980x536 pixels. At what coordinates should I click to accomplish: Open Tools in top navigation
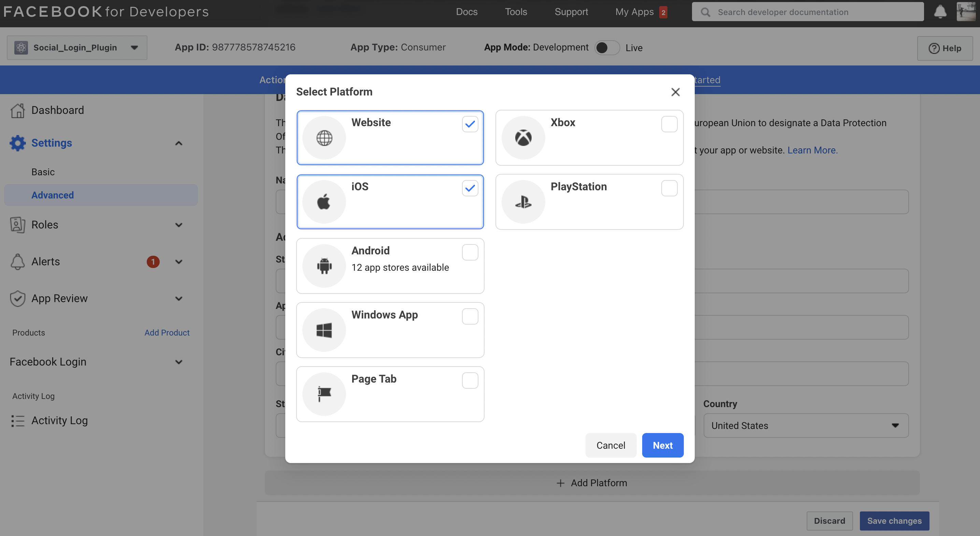(x=516, y=12)
